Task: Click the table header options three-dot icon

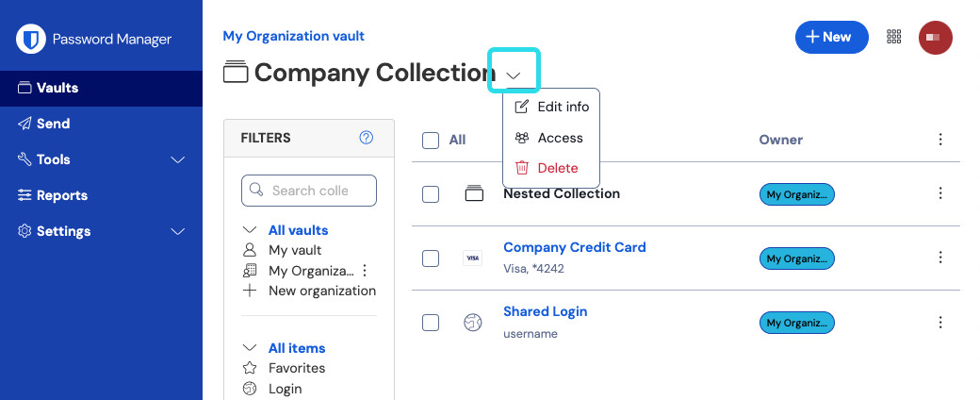Action: click(939, 140)
